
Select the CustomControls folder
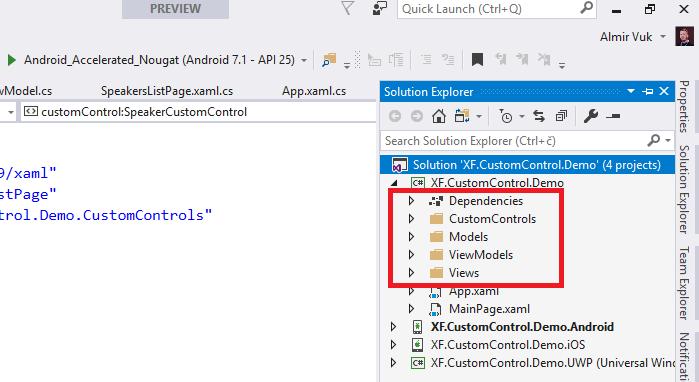pyautogui.click(x=492, y=219)
